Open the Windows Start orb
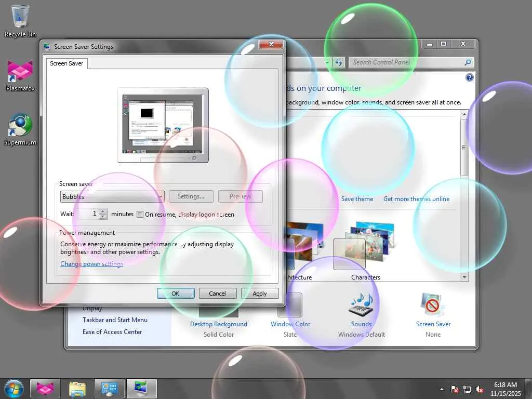 pyautogui.click(x=14, y=389)
